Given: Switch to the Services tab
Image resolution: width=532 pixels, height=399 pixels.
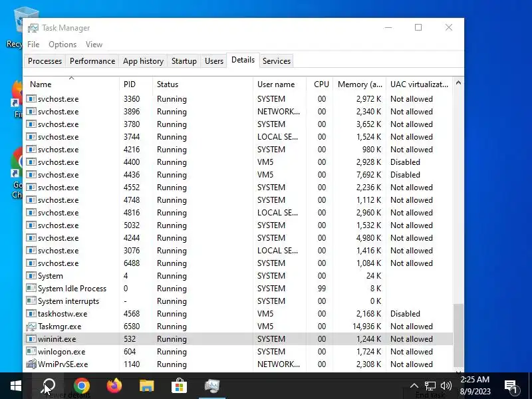Looking at the screenshot, I should point(277,61).
